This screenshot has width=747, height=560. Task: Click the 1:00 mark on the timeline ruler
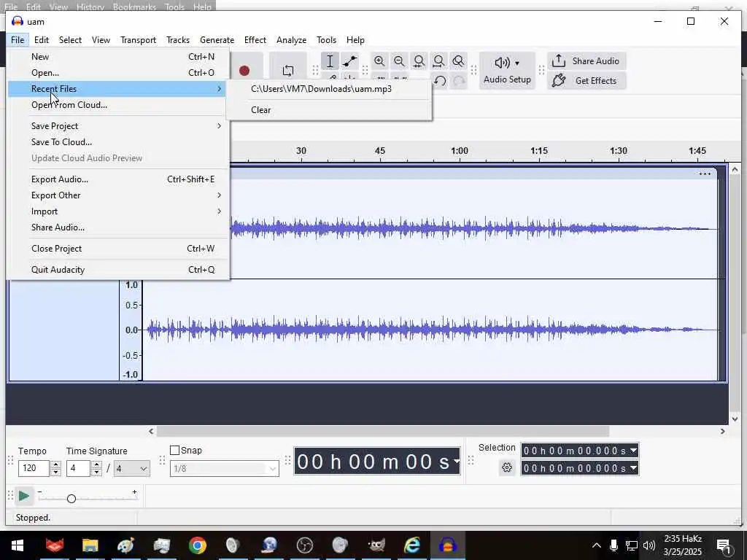click(x=460, y=151)
